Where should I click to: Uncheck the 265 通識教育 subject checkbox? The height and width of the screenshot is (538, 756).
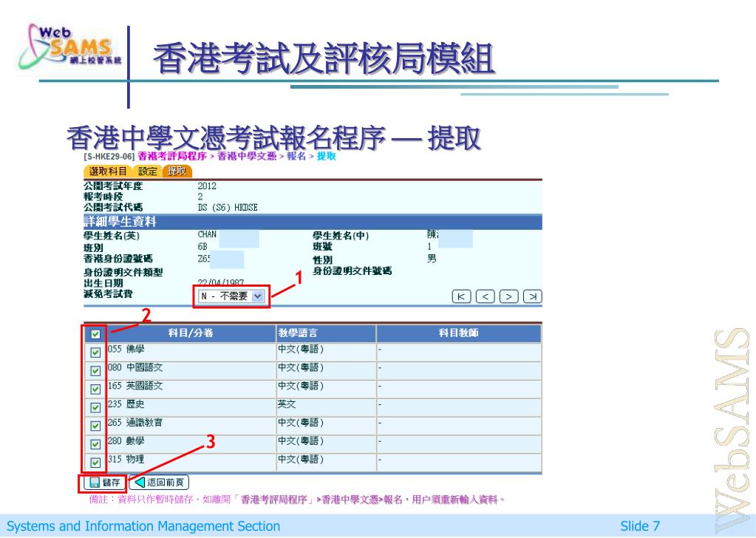pos(95,426)
